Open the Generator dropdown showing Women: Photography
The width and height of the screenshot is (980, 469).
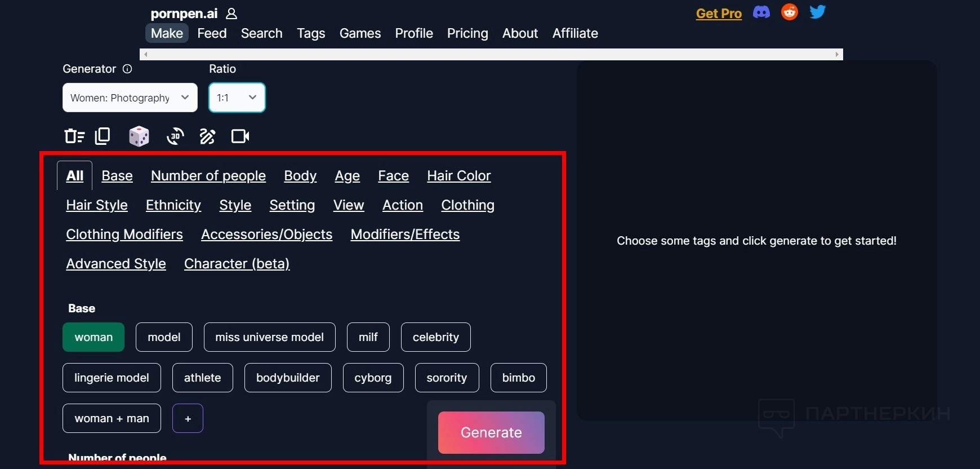pyautogui.click(x=130, y=98)
